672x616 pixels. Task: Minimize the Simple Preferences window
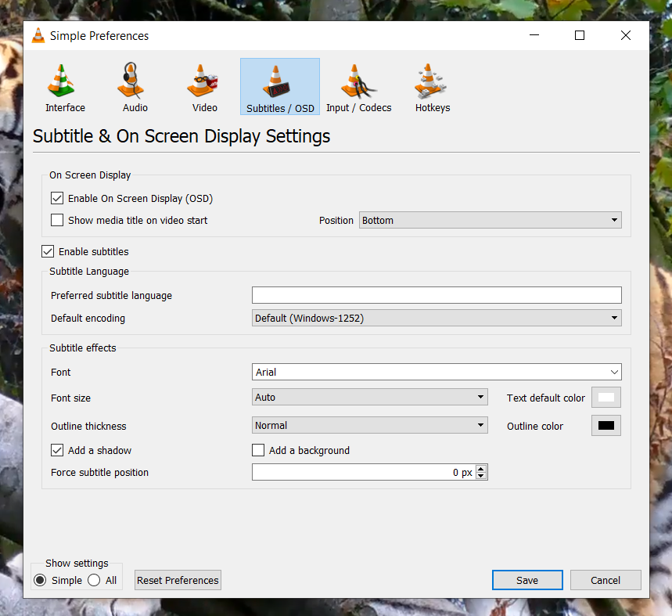534,35
